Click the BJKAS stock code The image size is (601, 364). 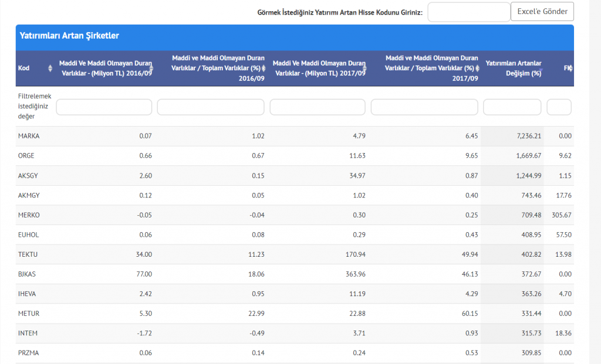click(28, 274)
